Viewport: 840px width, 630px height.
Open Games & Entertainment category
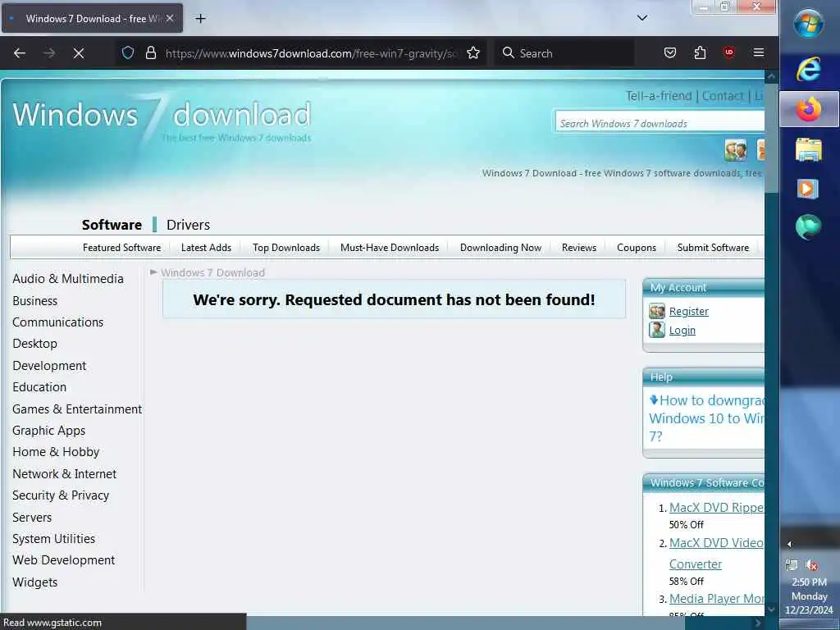[77, 409]
